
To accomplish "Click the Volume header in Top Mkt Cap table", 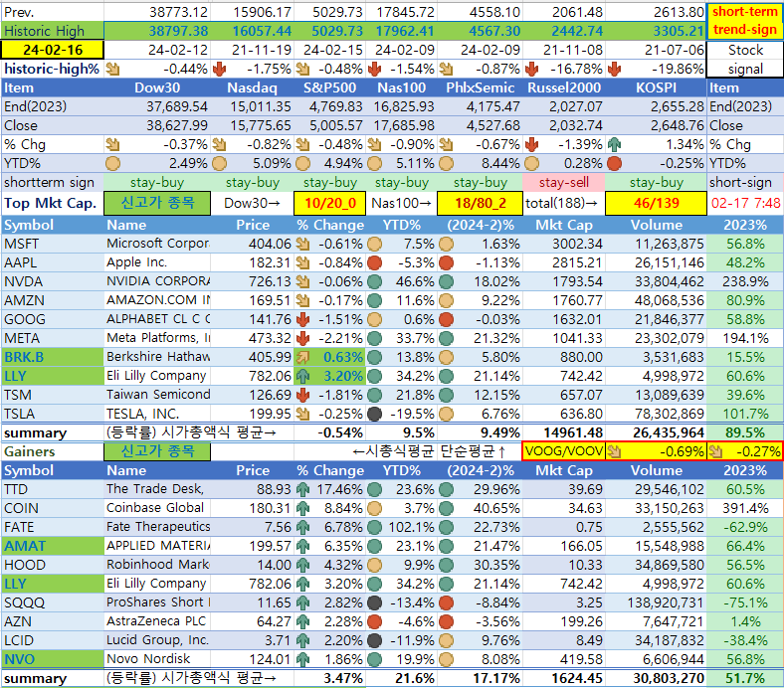I will (x=656, y=226).
